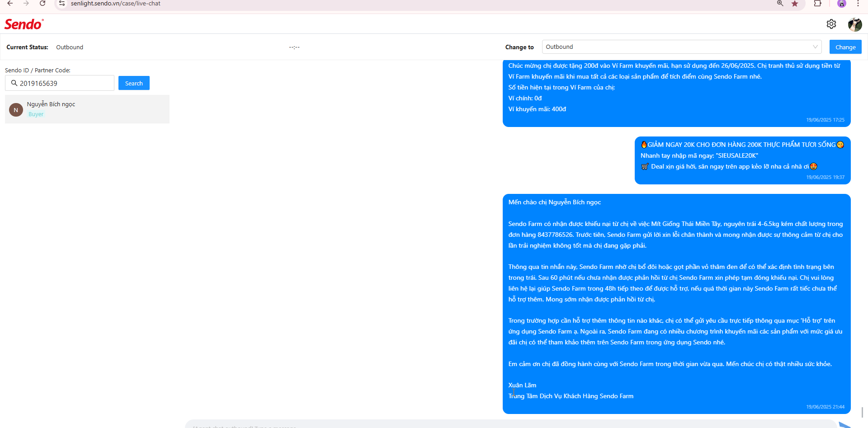Image resolution: width=868 pixels, height=428 pixels.
Task: Open browser extensions puzzle icon
Action: [x=818, y=3]
